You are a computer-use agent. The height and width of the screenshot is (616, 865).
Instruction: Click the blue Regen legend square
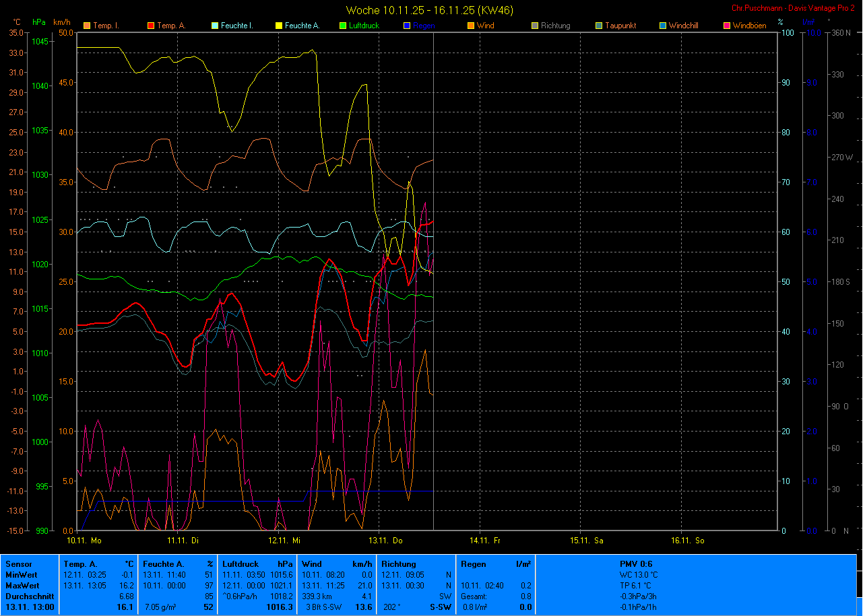click(x=407, y=26)
